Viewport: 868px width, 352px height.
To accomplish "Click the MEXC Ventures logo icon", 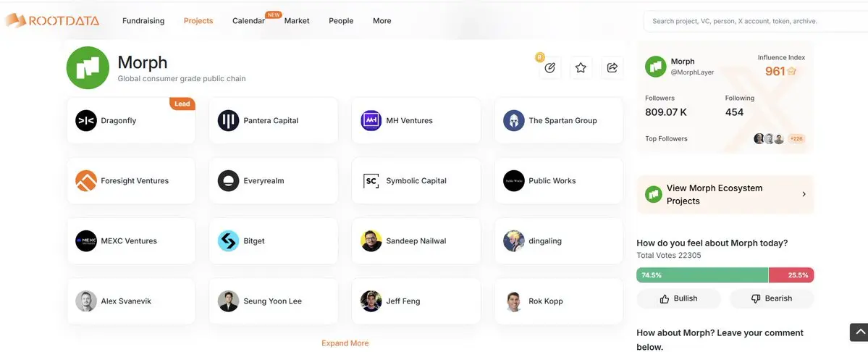I will coord(86,241).
